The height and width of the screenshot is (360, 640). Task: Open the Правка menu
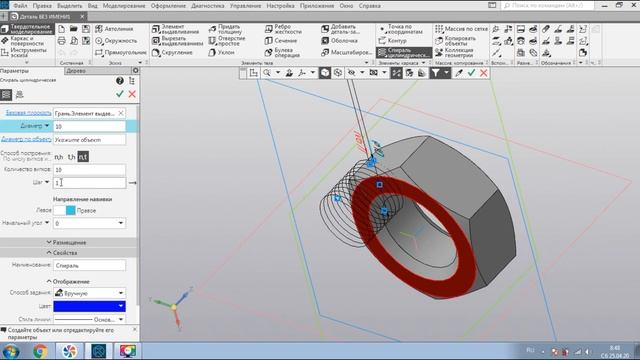[x=42, y=6]
